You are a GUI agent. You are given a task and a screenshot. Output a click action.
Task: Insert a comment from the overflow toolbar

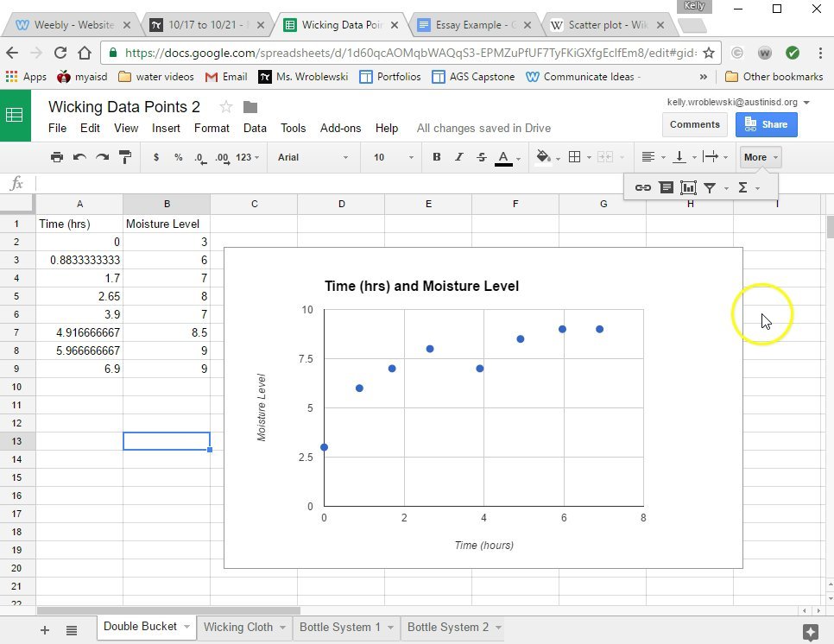click(x=666, y=186)
